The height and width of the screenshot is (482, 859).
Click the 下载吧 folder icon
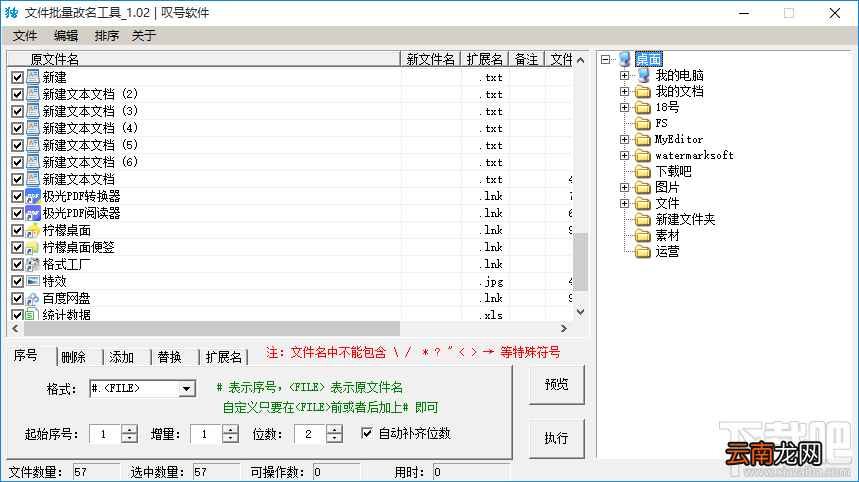643,171
